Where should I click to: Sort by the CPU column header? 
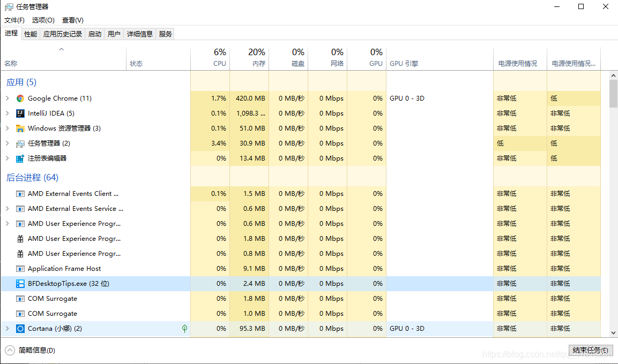click(x=210, y=58)
